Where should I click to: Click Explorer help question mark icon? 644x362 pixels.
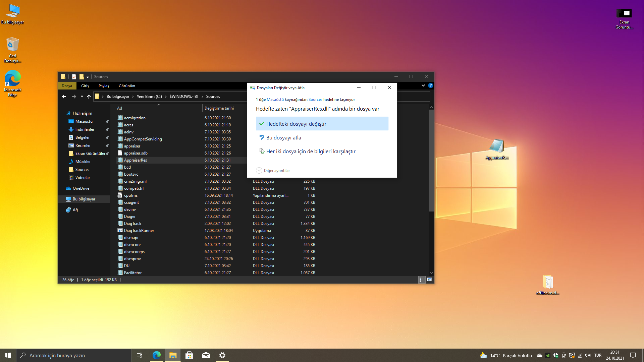[x=431, y=86]
